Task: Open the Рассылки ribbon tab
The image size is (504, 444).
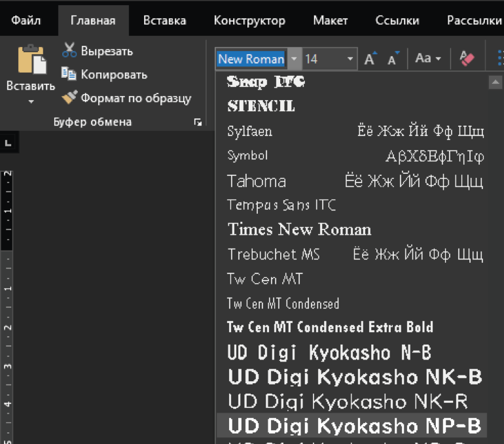Action: (474, 20)
